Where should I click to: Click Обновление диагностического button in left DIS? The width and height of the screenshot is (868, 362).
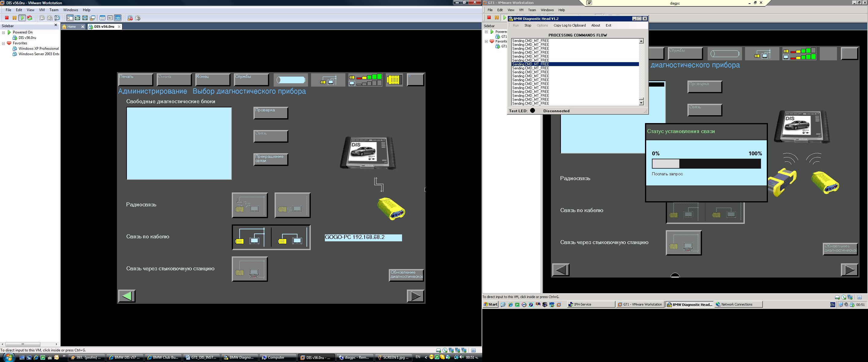click(x=406, y=275)
